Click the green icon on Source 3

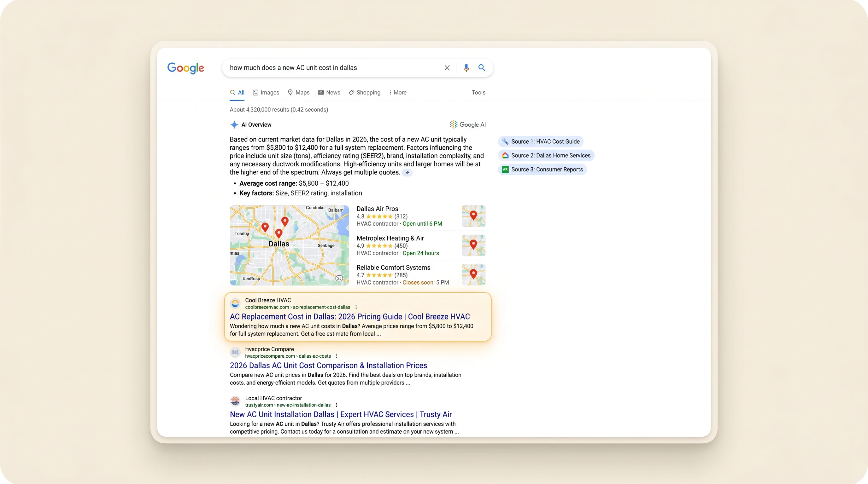tap(505, 170)
